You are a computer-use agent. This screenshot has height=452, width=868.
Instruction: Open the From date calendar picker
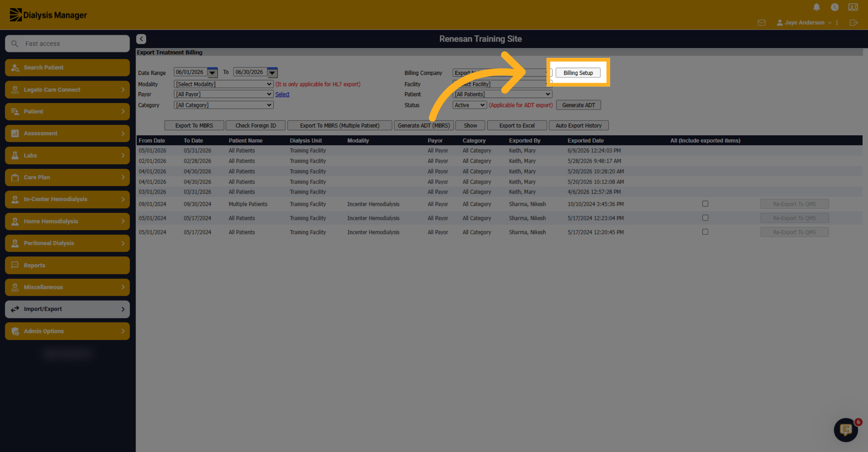[212, 72]
